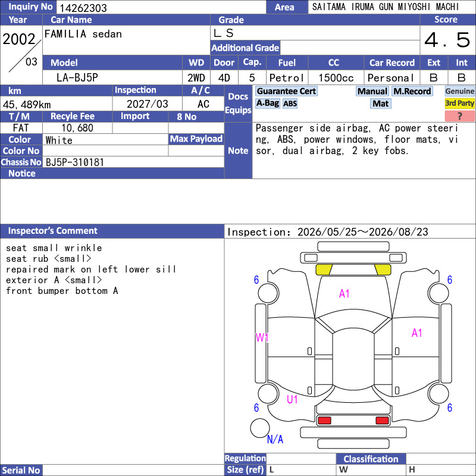Viewport: 476px width, 476px height.
Task: Toggle the Genuine parts badge
Action: [x=459, y=91]
